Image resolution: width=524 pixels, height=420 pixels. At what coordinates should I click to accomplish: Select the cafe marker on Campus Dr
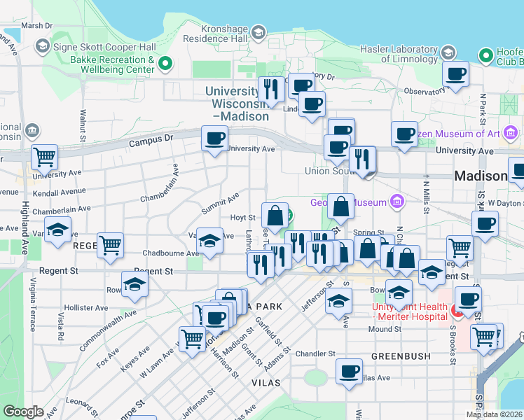[x=214, y=138]
